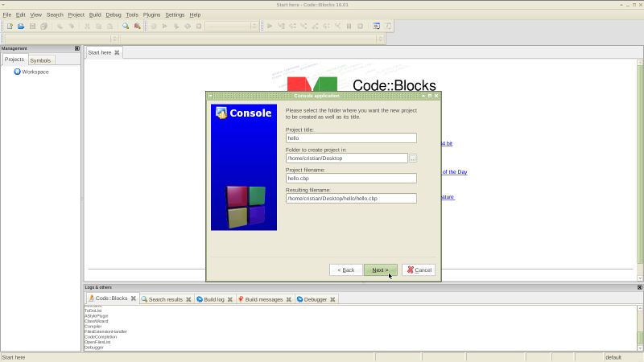Open the Edit menu

21,14
